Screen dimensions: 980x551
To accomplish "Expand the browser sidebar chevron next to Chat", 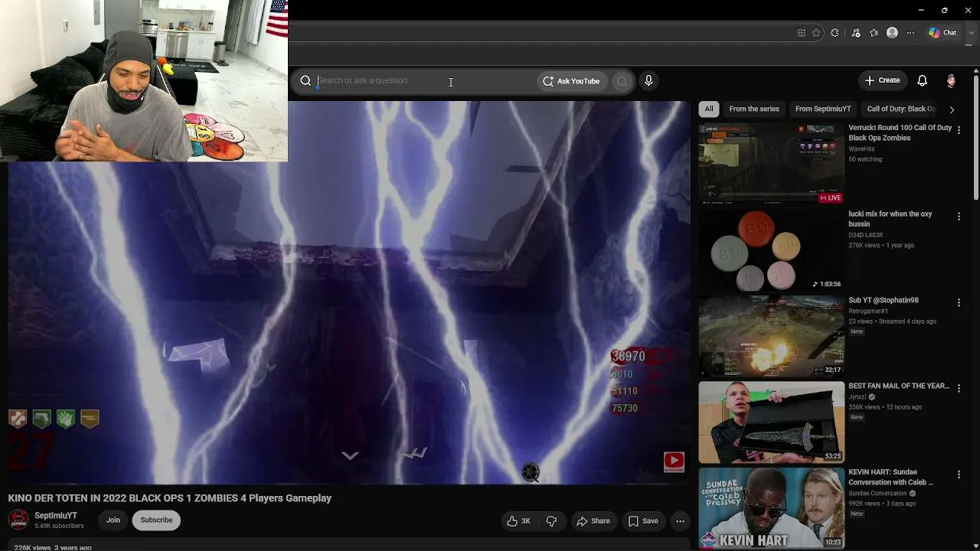I will pyautogui.click(x=970, y=33).
